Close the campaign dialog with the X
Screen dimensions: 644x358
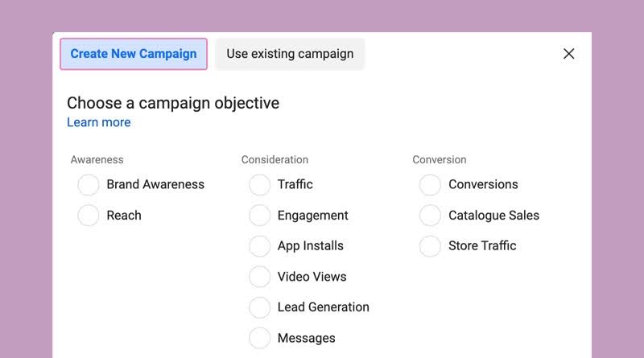click(568, 54)
